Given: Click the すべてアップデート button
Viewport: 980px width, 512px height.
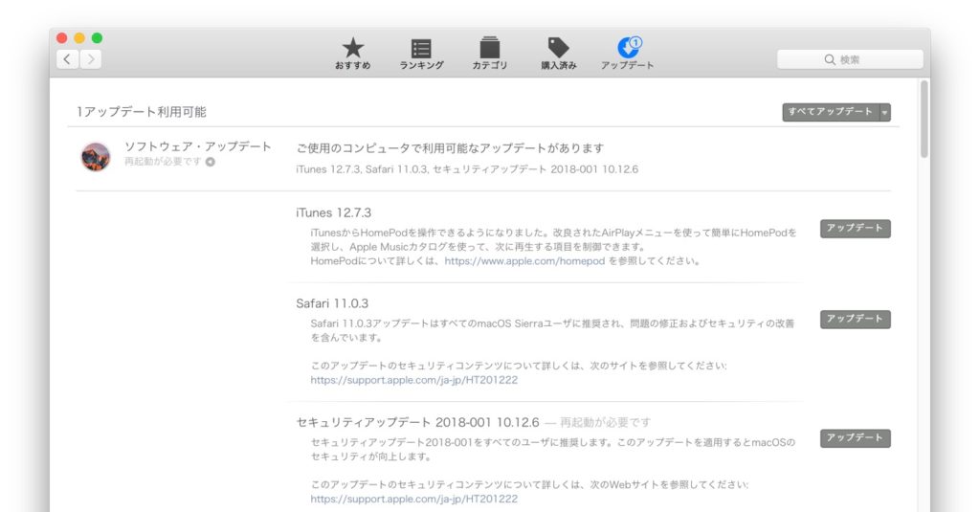Looking at the screenshot, I should click(x=830, y=112).
